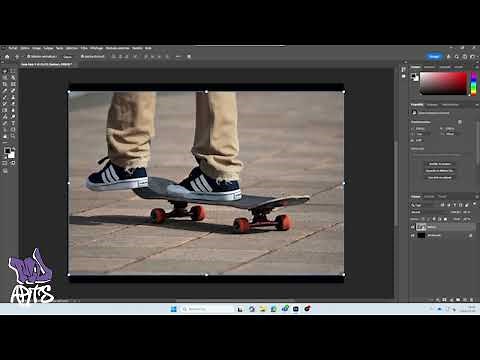Screen dimensions: 480x360
Task: Create new adjustment layer icon
Action: click(x=451, y=300)
